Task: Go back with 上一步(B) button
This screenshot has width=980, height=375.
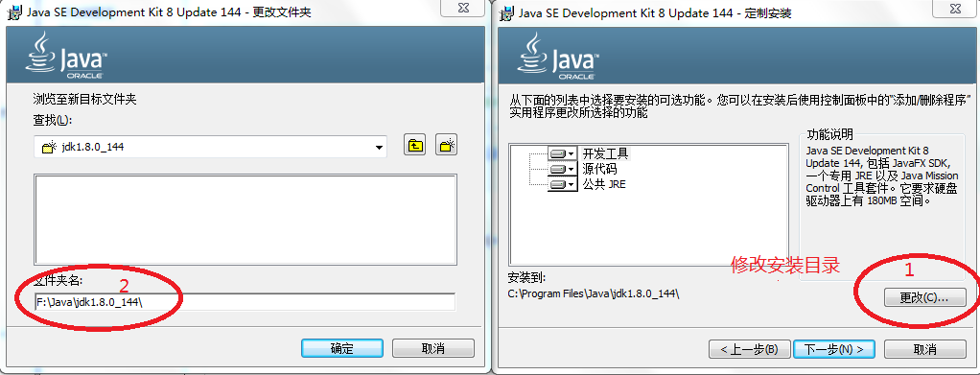Action: pyautogui.click(x=749, y=349)
